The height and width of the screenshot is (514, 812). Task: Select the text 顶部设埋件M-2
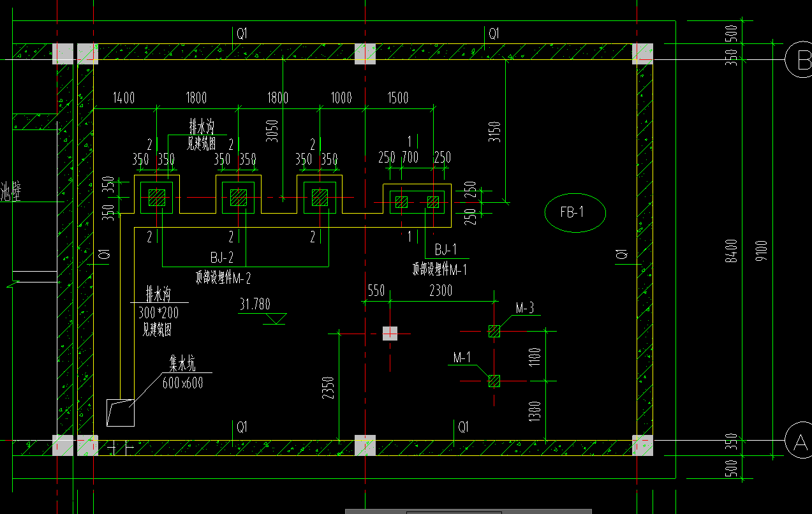coord(223,277)
